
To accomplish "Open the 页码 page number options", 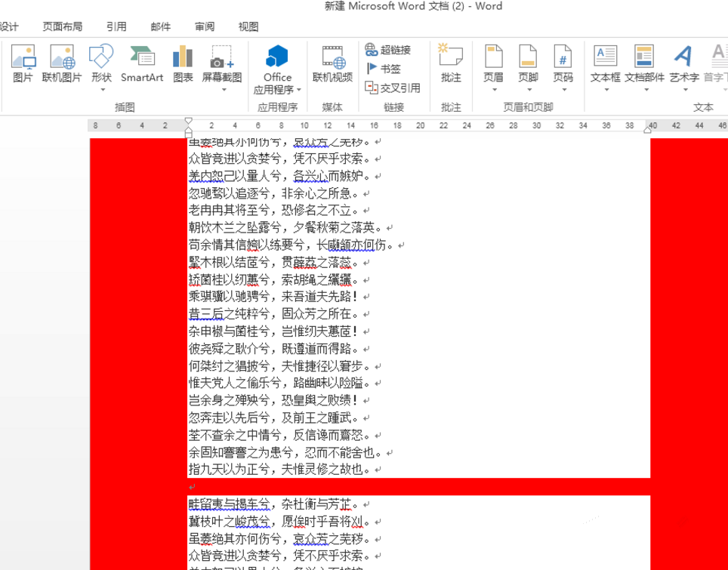I will (563, 62).
